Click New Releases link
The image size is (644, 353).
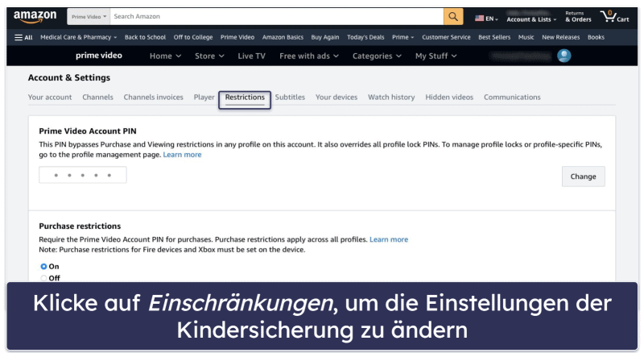click(560, 37)
